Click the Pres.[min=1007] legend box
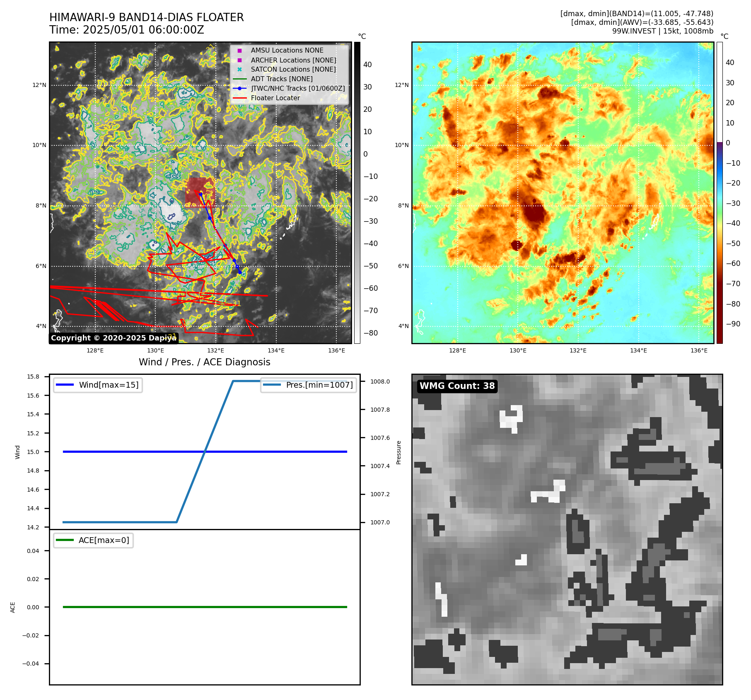 coord(309,385)
